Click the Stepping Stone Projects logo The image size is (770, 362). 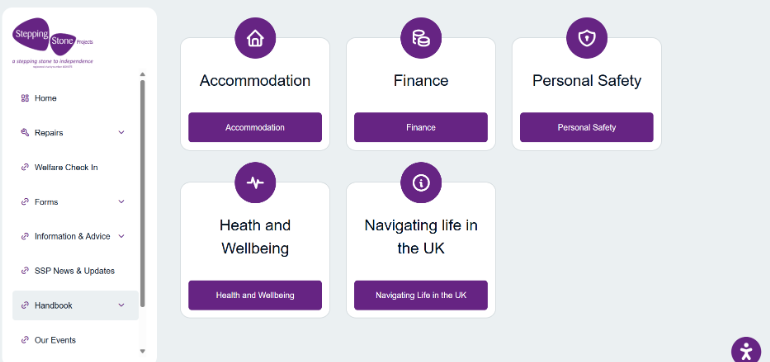(53, 43)
